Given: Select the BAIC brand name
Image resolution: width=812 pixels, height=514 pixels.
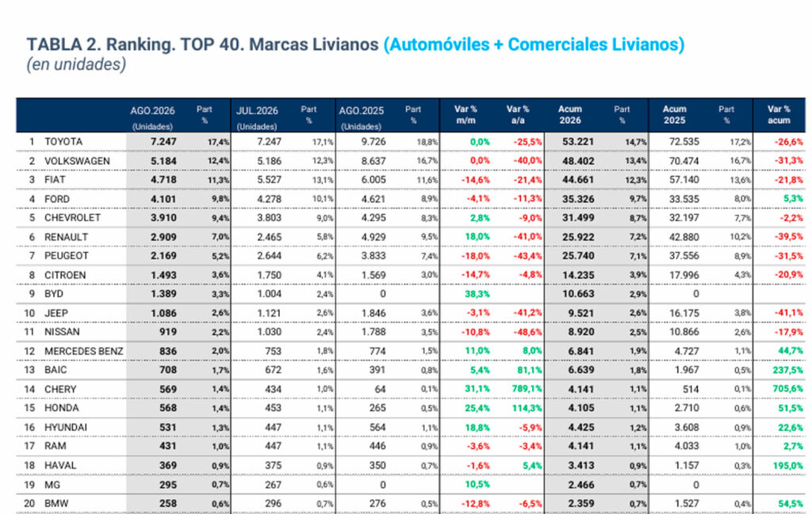Looking at the screenshot, I should [56, 370].
